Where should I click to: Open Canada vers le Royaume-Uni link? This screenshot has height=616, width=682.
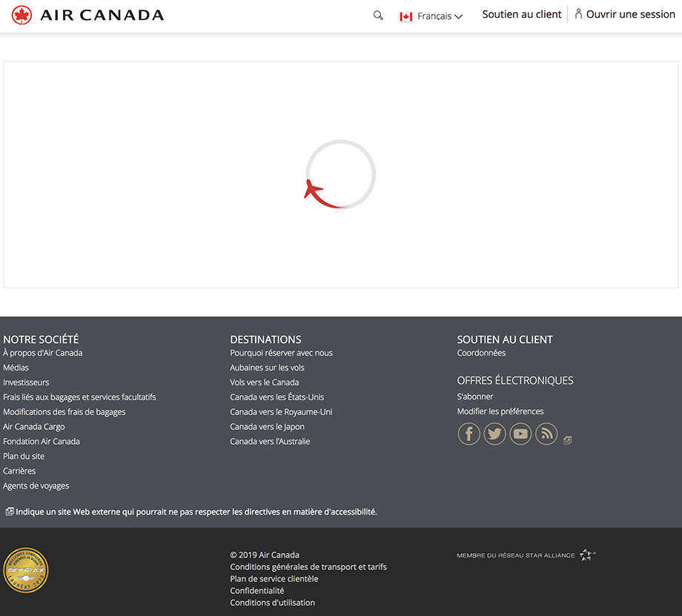coord(281,412)
